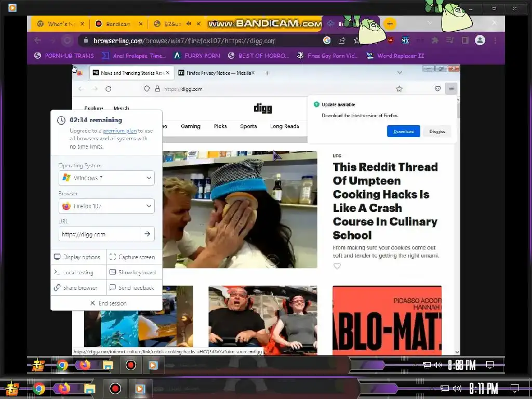Viewport: 532px width, 399px height.
Task: Mute the E2Gu tab via speaker icon
Action: click(x=189, y=24)
